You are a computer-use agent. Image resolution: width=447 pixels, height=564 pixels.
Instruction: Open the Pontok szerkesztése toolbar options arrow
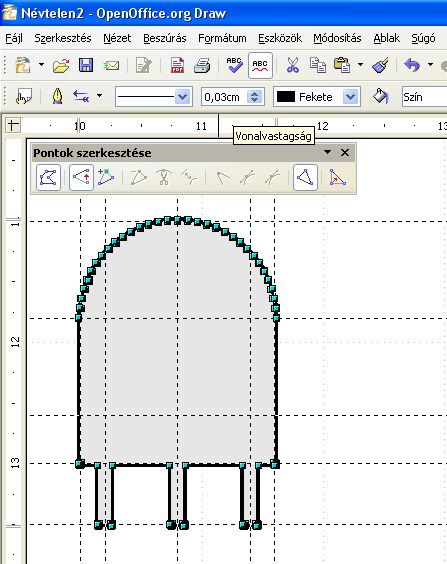(327, 152)
